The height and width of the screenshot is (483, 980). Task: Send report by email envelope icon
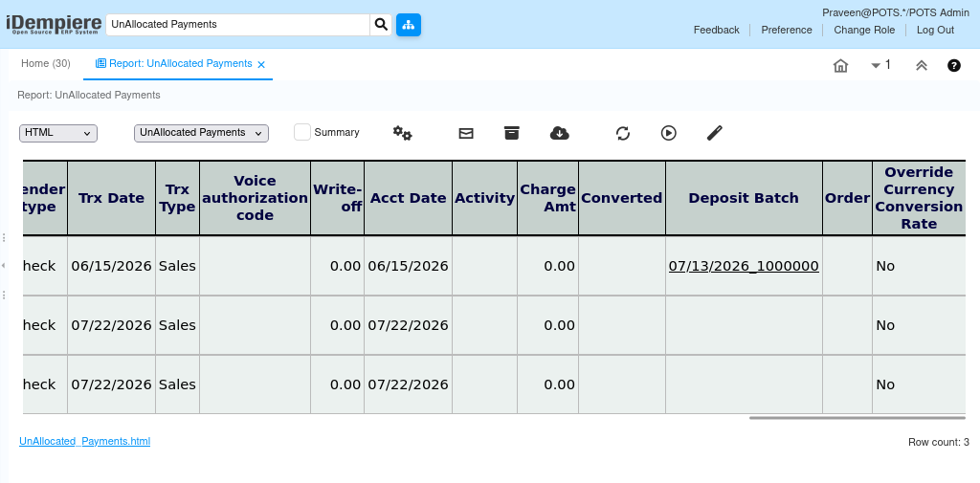[466, 133]
